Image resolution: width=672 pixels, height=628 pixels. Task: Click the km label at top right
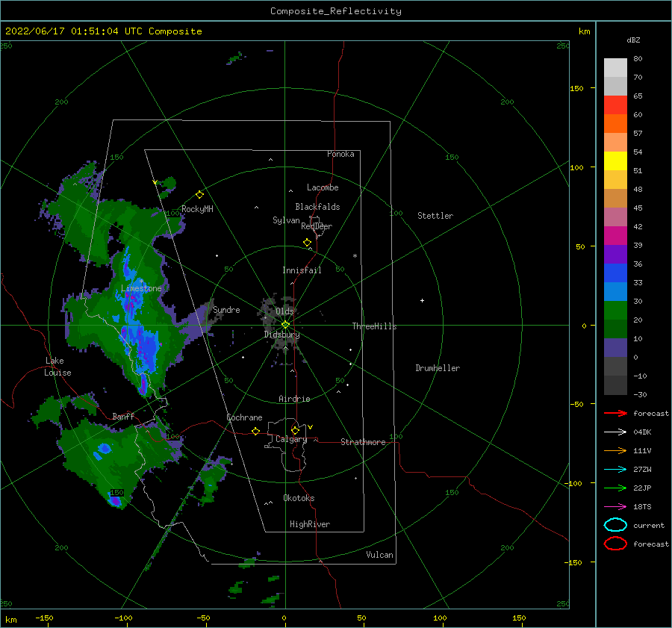tap(584, 31)
